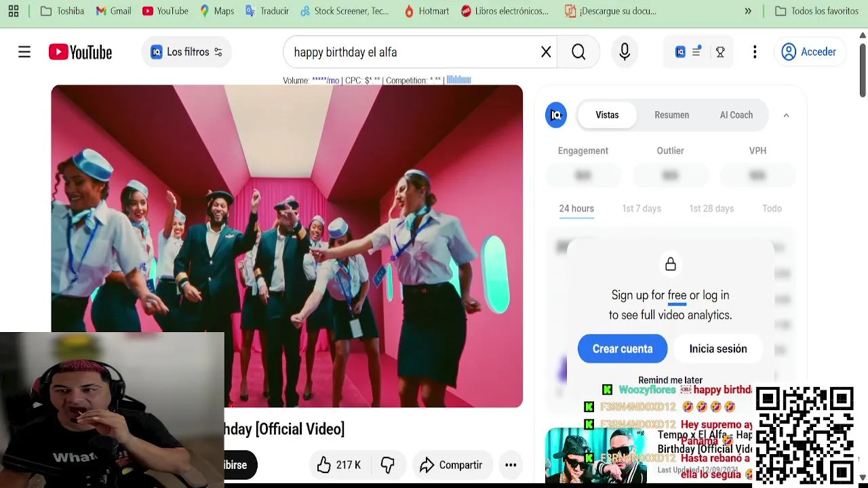
Task: Dislike the video with thumbs-down
Action: coord(387,465)
